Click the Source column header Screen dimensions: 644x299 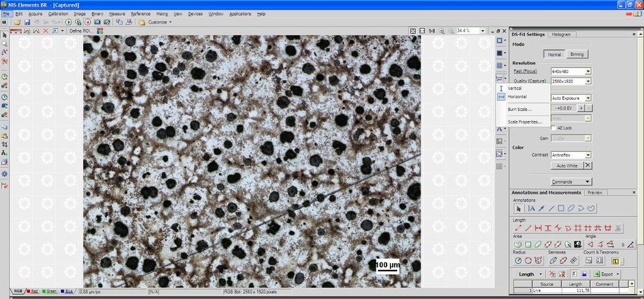546,285
